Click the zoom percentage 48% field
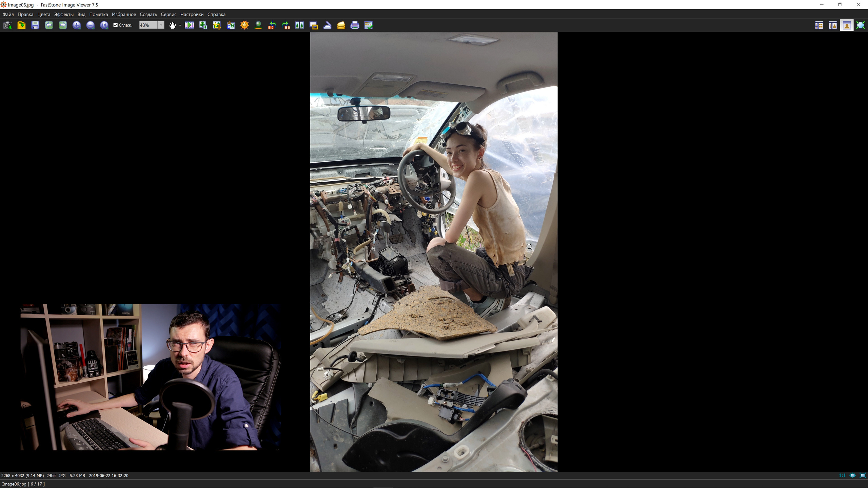 pyautogui.click(x=148, y=25)
